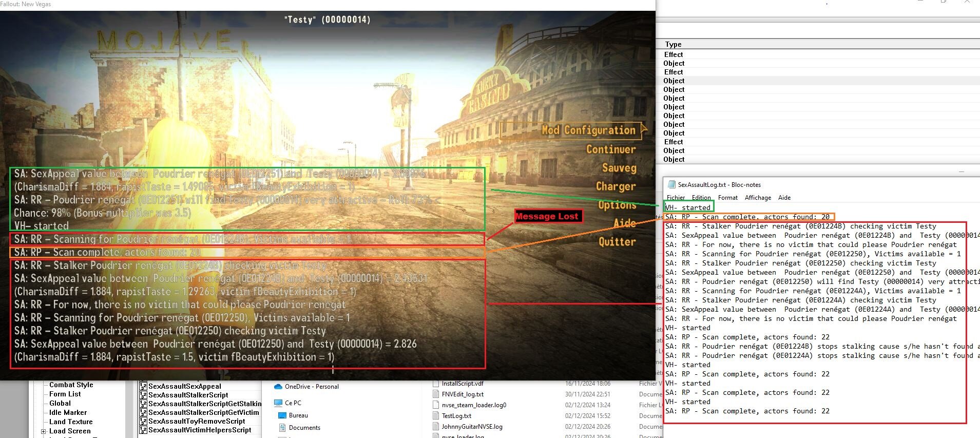This screenshot has height=438, width=980.
Task: Open the Aide menu in Bloc-notes
Action: [x=784, y=198]
